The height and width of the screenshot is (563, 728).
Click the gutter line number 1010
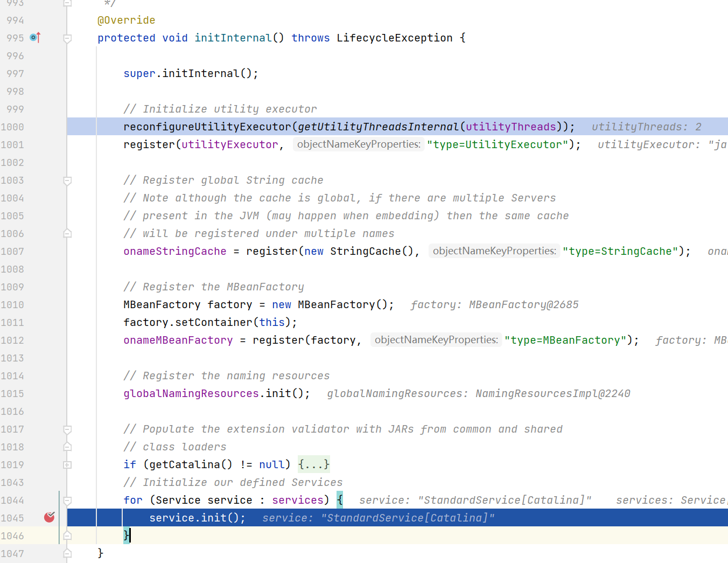(12, 305)
